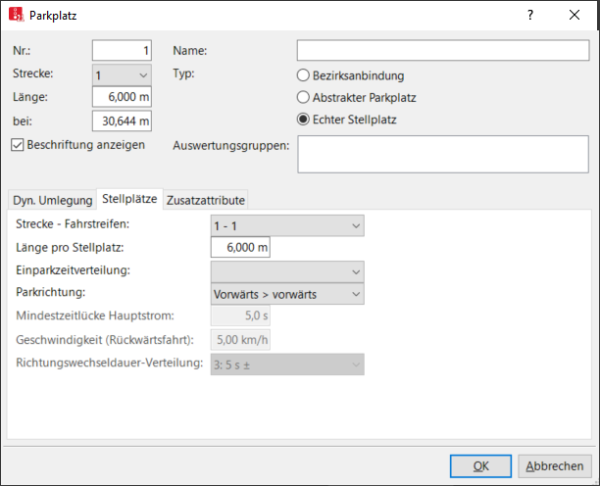Open the Parkrichtung dropdown list
Image resolution: width=600 pixels, height=486 pixels.
pos(287,294)
